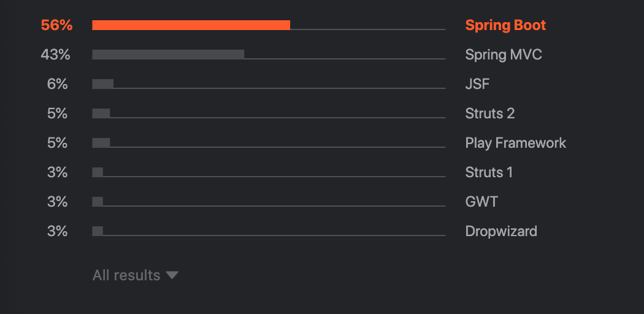Click the Struts 1 bar segment

tap(98, 172)
